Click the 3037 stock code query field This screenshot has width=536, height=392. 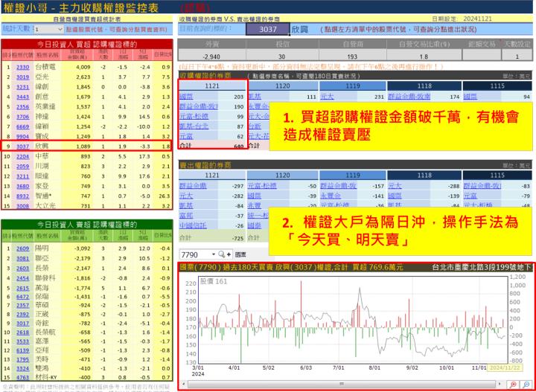click(x=268, y=29)
